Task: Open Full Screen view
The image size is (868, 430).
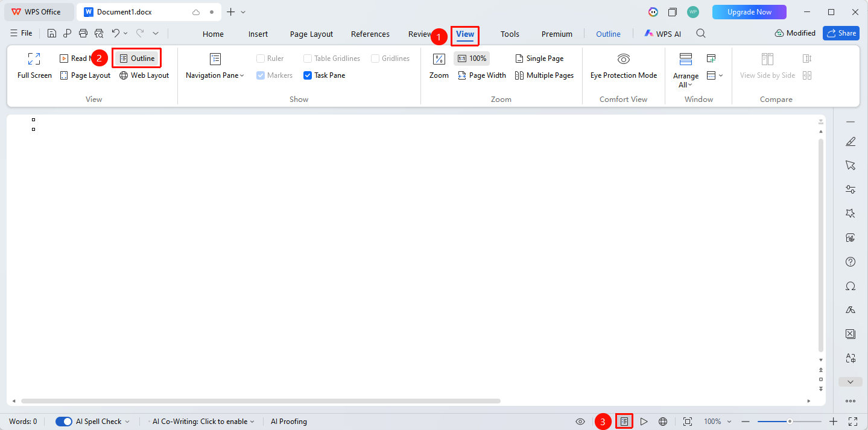Action: (x=34, y=66)
